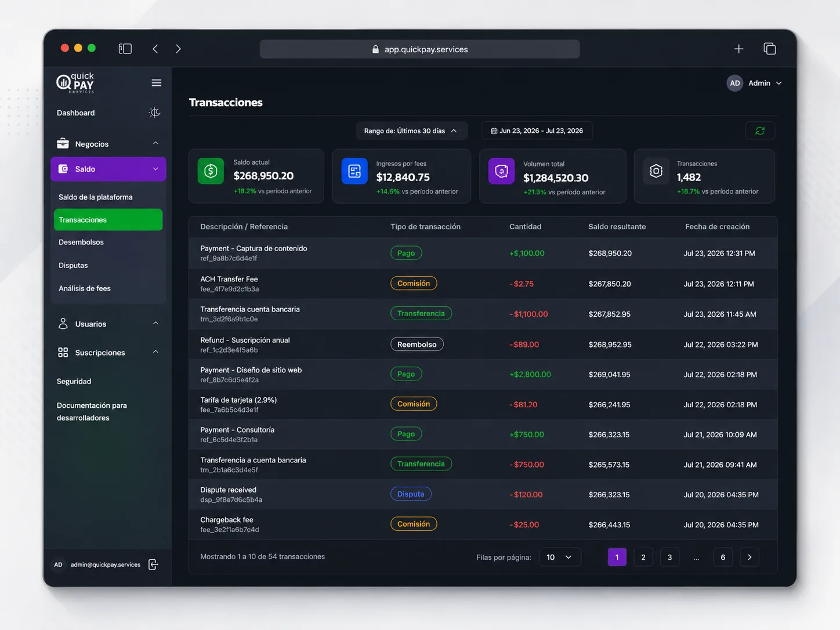
Task: Open a new browser tab with plus icon
Action: coord(738,49)
